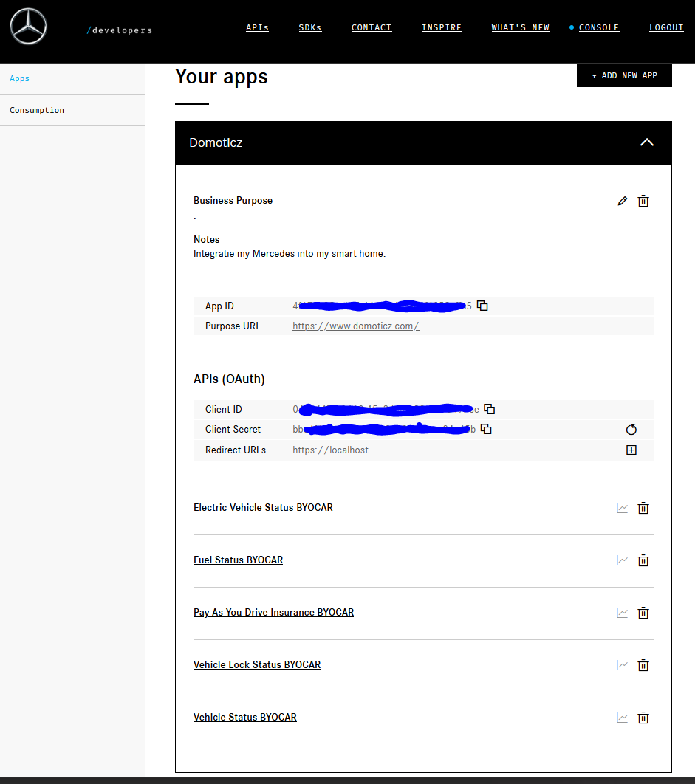Copy the Client ID value

(490, 409)
